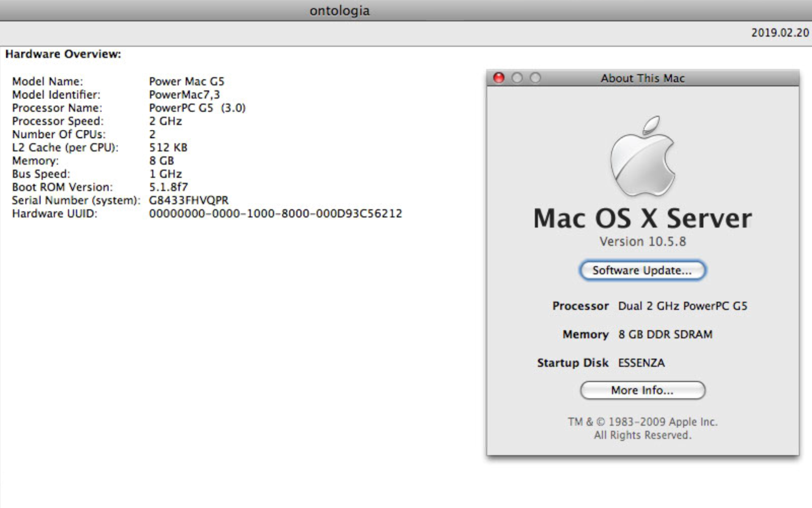
Task: Click the Serial Number (system) label
Action: click(76, 200)
